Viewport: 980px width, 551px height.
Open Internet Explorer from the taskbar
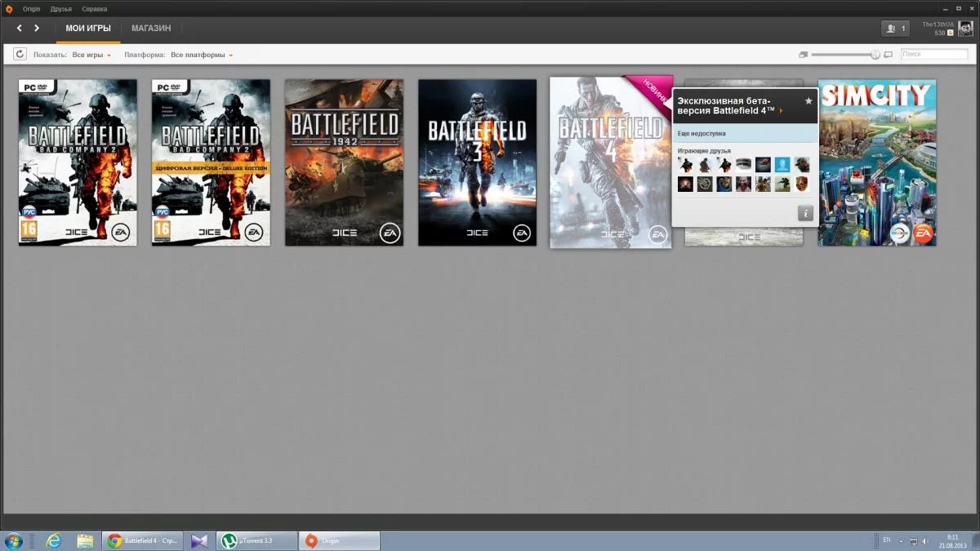(x=54, y=540)
